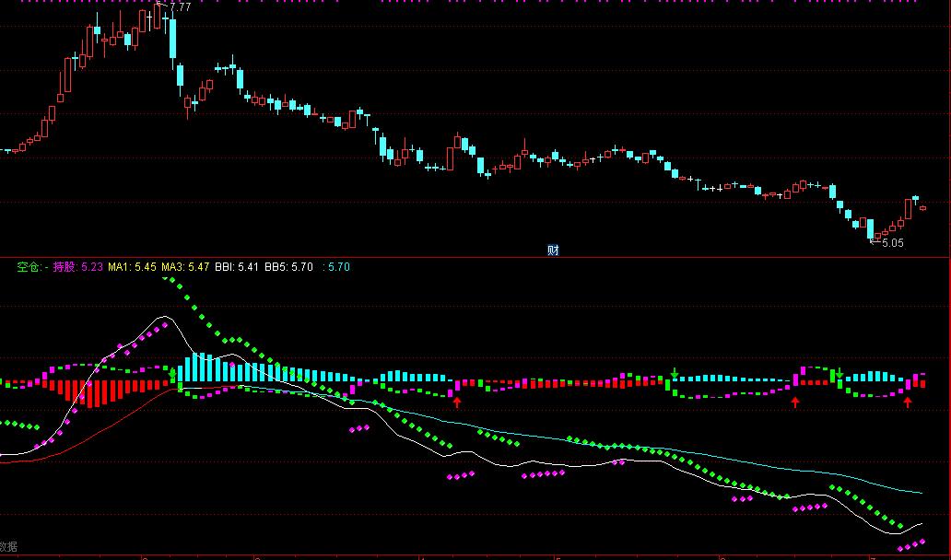The width and height of the screenshot is (951, 560).
Task: Select the middle green sell arrow signal
Action: coord(675,373)
